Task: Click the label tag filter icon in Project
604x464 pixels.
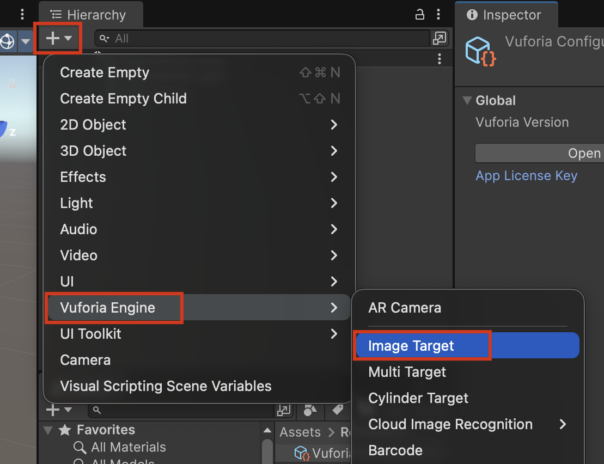Action: (x=338, y=410)
